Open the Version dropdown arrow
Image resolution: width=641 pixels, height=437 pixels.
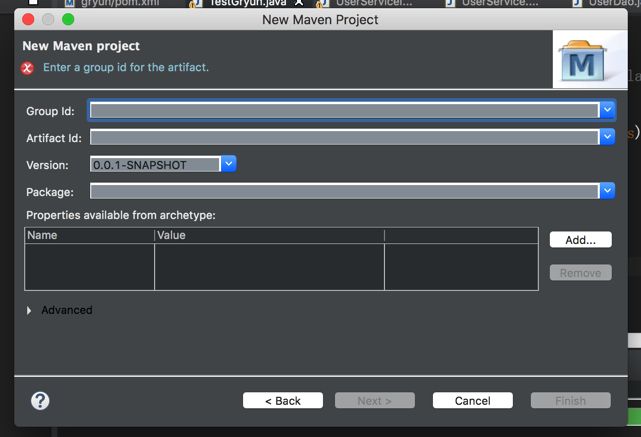229,164
